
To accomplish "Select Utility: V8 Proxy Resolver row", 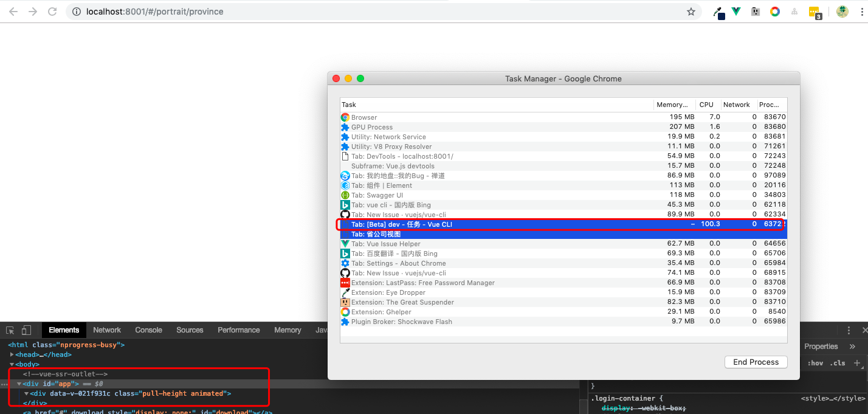I will click(563, 147).
